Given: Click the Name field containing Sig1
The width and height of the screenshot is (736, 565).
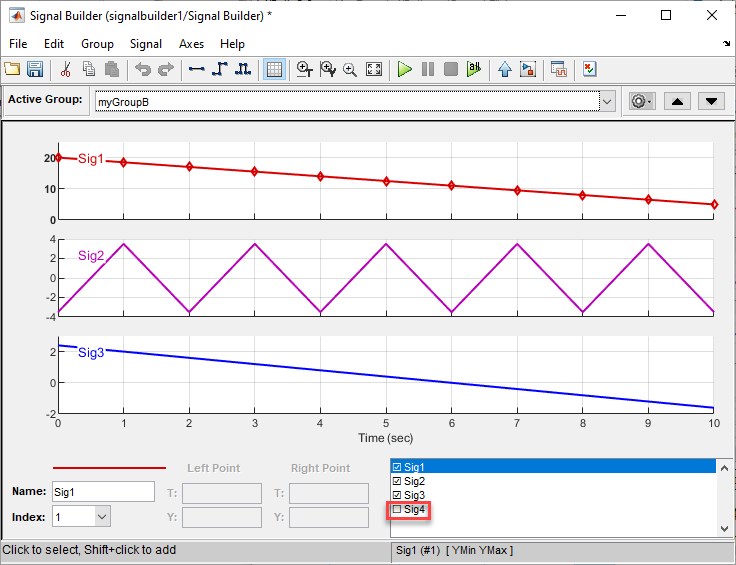Looking at the screenshot, I should tap(103, 492).
